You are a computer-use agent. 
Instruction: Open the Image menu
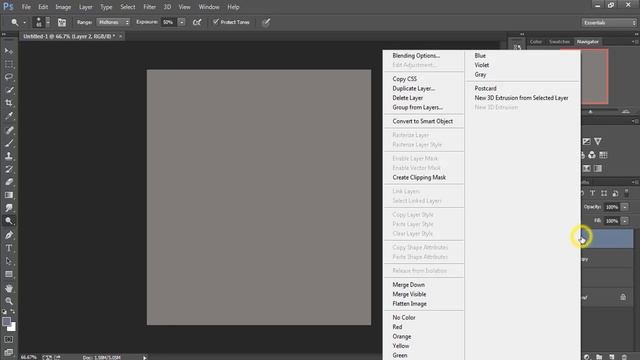tap(63, 7)
